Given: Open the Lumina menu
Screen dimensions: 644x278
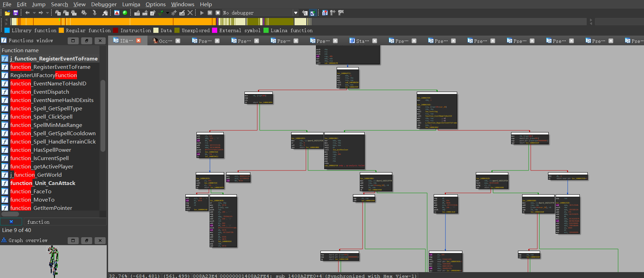Looking at the screenshot, I should 131,4.
